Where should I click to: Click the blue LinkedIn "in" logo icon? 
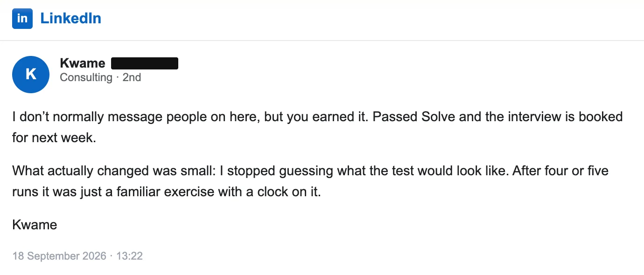(22, 19)
